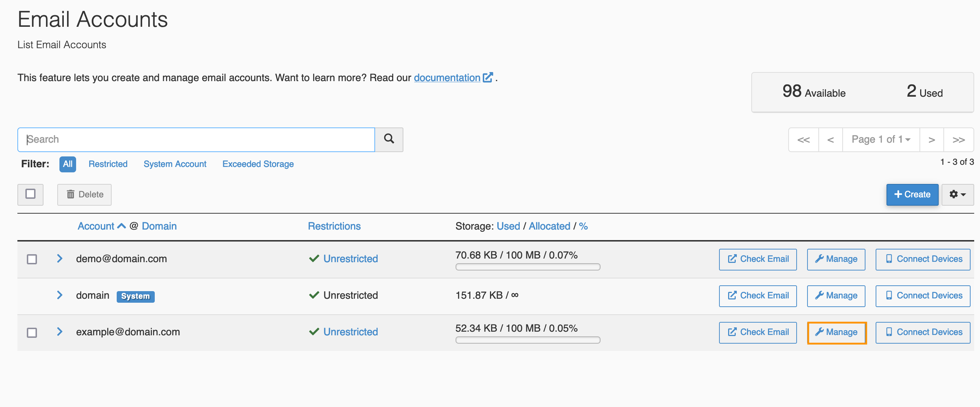Viewport: 980px width, 407px height.
Task: Tick the example@domain.com checkbox
Action: tap(32, 332)
